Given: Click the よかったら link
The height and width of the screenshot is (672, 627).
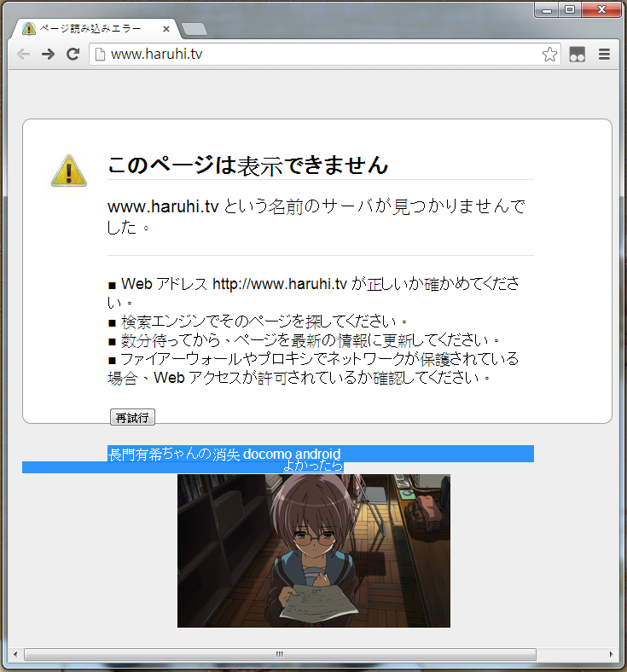Looking at the screenshot, I should point(313,466).
